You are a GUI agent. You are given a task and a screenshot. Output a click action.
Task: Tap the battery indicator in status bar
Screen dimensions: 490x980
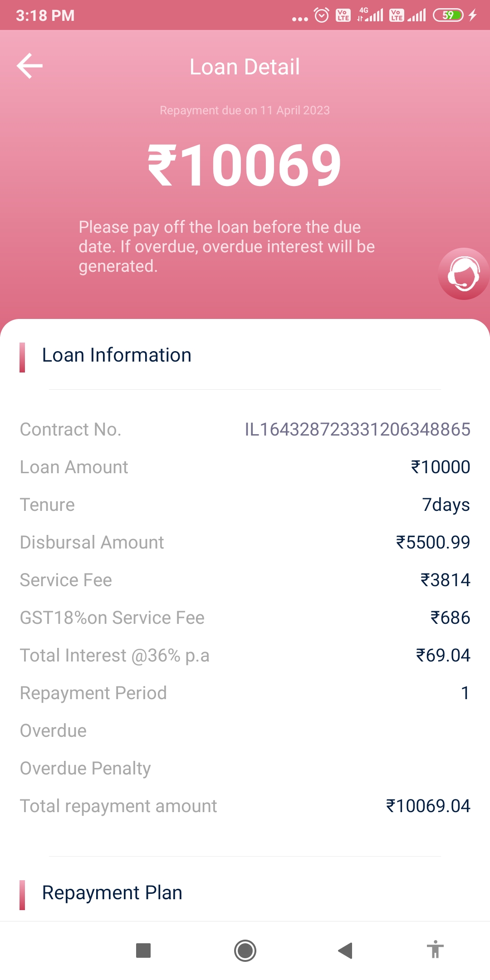448,15
